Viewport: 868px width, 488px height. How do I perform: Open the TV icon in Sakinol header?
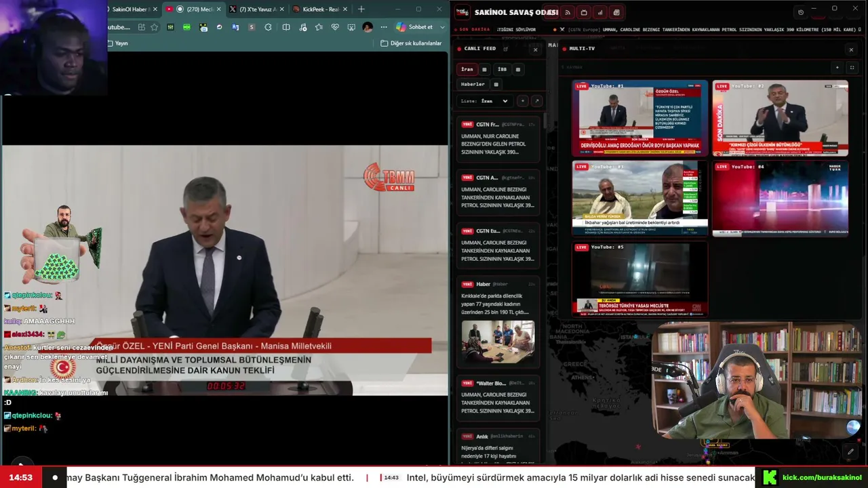click(x=584, y=12)
